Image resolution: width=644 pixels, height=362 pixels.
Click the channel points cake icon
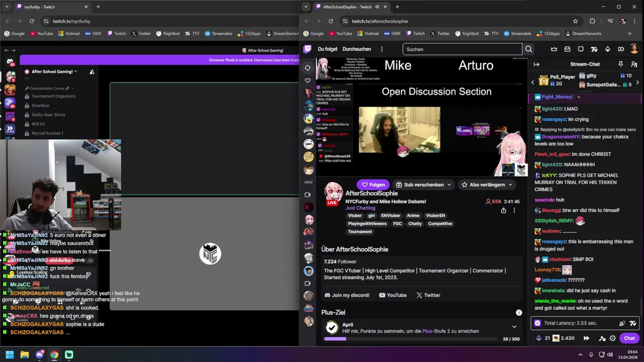(x=555, y=338)
